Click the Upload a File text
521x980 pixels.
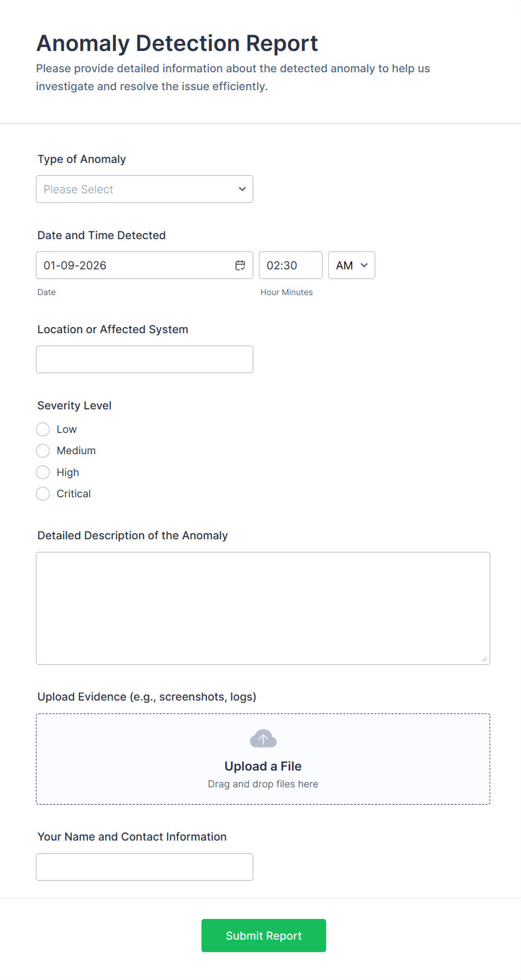[x=263, y=766]
